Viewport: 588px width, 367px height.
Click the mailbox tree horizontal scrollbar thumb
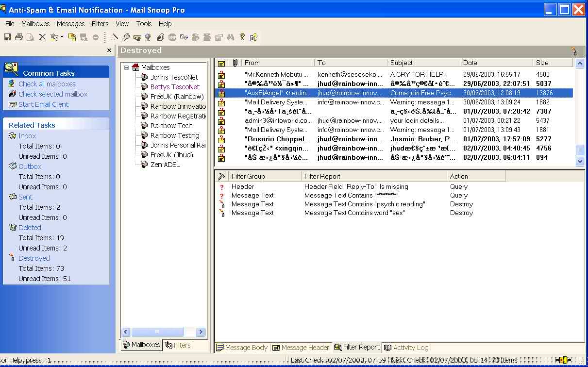(157, 332)
